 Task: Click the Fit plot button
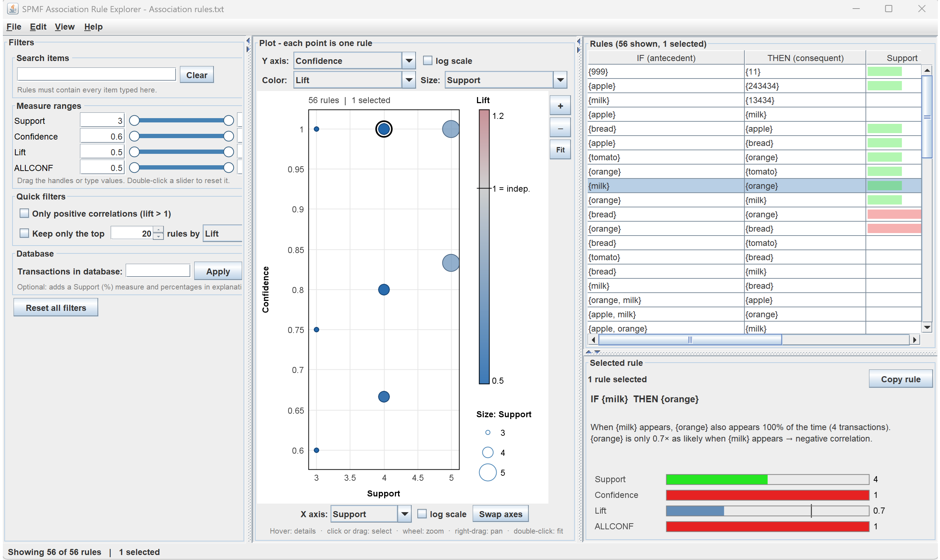tap(560, 150)
